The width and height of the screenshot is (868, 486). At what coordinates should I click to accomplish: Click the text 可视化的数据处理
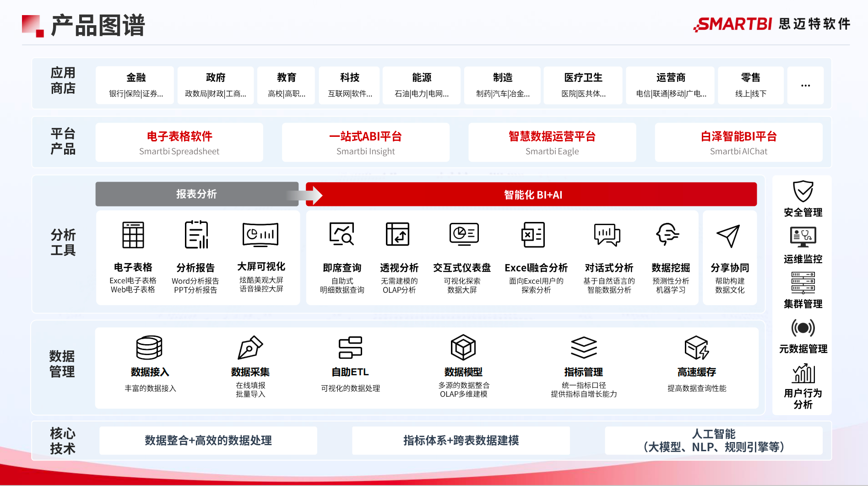click(350, 388)
